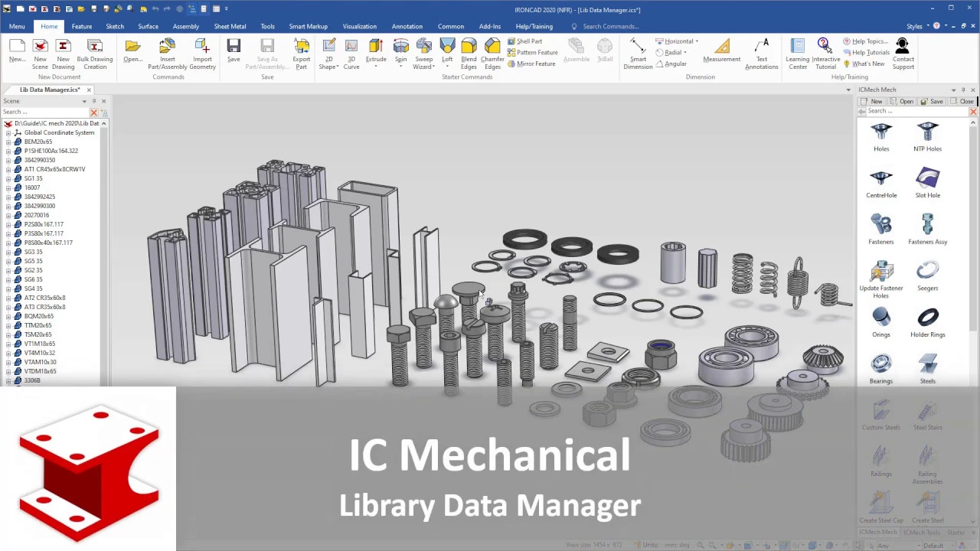Open the Horizontal dimension dropdown arrow
Image resolution: width=980 pixels, height=551 pixels.
[x=697, y=41]
